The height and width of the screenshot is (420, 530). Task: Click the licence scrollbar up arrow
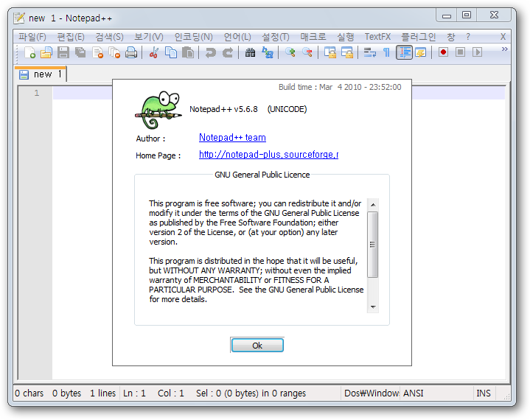[x=373, y=205]
